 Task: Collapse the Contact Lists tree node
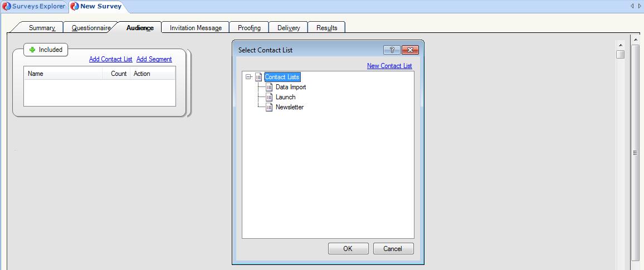(x=248, y=77)
